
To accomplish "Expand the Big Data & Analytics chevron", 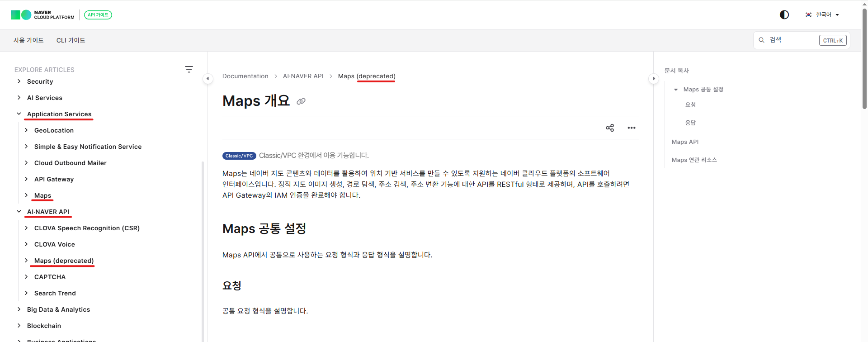I will (x=19, y=309).
